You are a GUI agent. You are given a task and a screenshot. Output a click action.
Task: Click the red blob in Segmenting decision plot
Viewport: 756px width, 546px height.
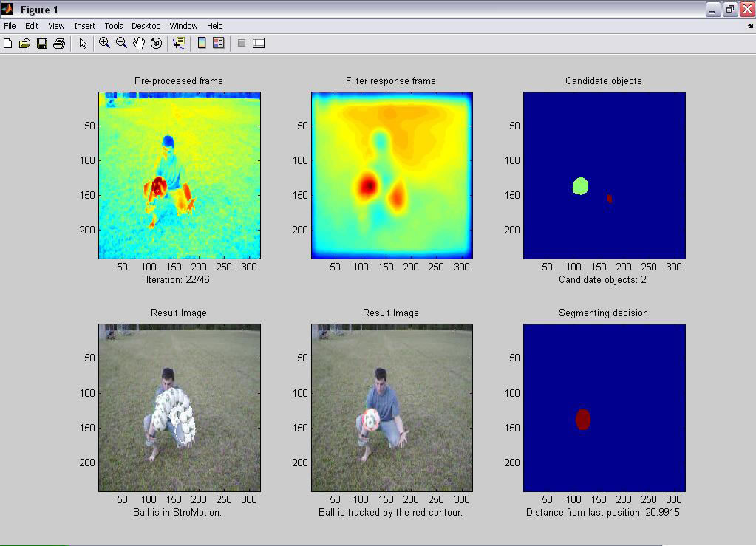coord(583,419)
